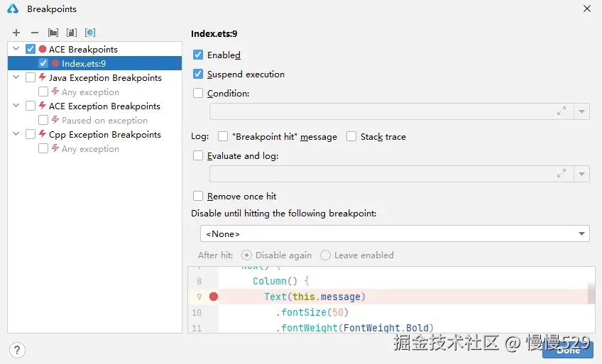Click the Paused on exception lightning icon
Image resolution: width=602 pixels, height=364 pixels.
(55, 120)
